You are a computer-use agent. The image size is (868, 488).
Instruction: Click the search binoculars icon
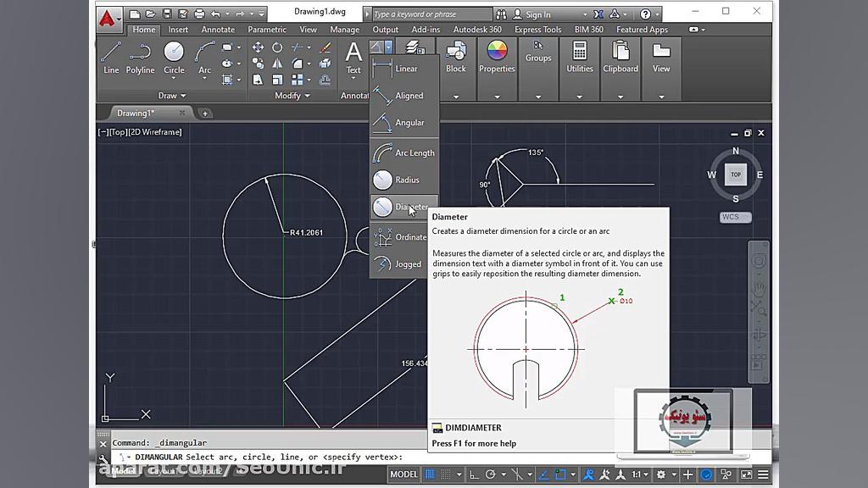point(501,14)
